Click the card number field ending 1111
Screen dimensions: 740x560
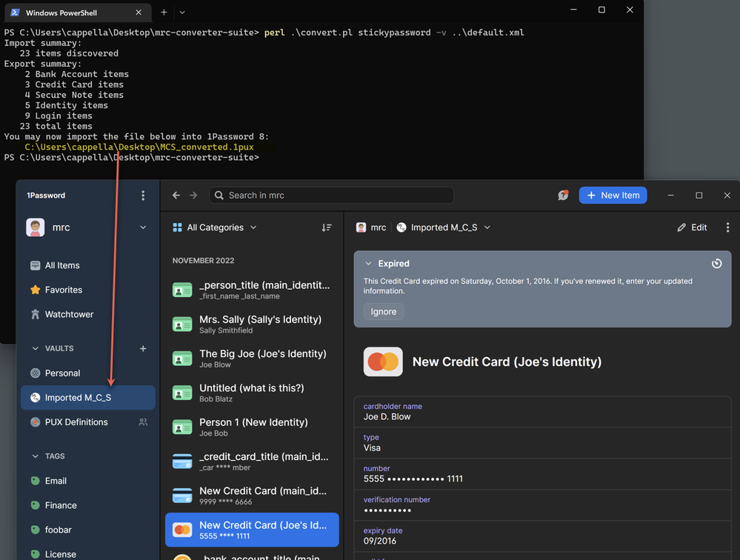542,474
